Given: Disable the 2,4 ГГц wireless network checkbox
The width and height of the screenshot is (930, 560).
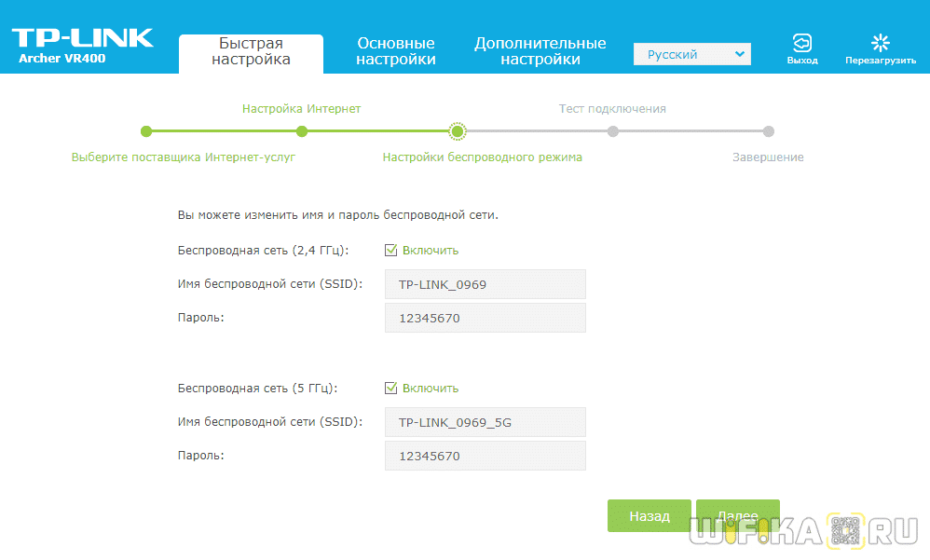Looking at the screenshot, I should [x=391, y=250].
